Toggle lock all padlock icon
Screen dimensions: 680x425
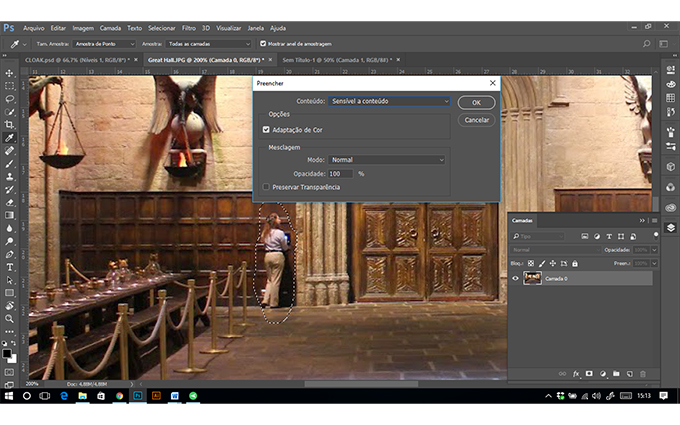pyautogui.click(x=575, y=263)
